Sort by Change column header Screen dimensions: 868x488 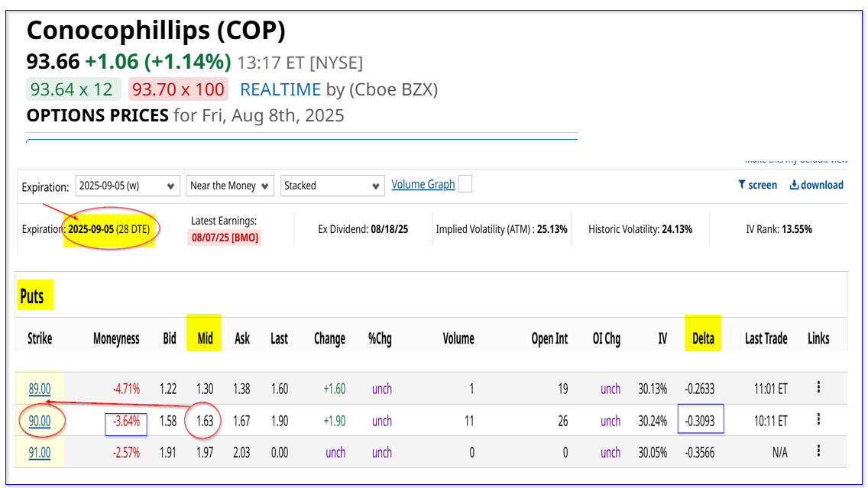329,338
